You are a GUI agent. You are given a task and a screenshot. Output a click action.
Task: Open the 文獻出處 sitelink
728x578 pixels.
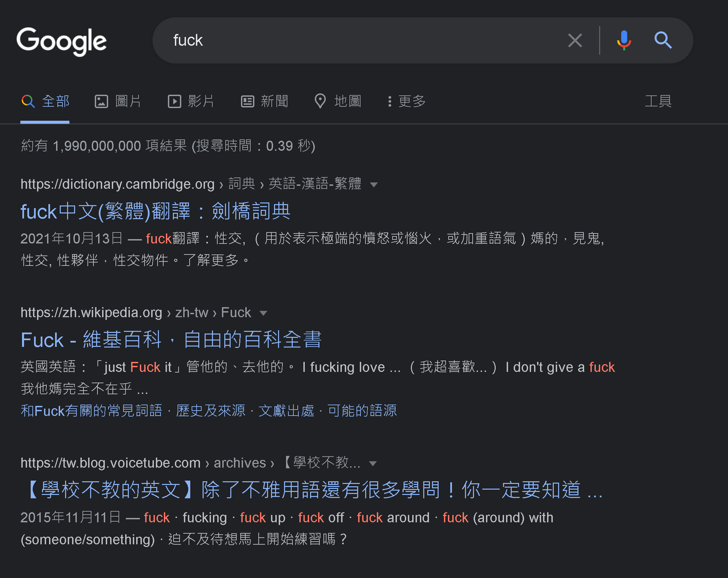[x=286, y=411]
